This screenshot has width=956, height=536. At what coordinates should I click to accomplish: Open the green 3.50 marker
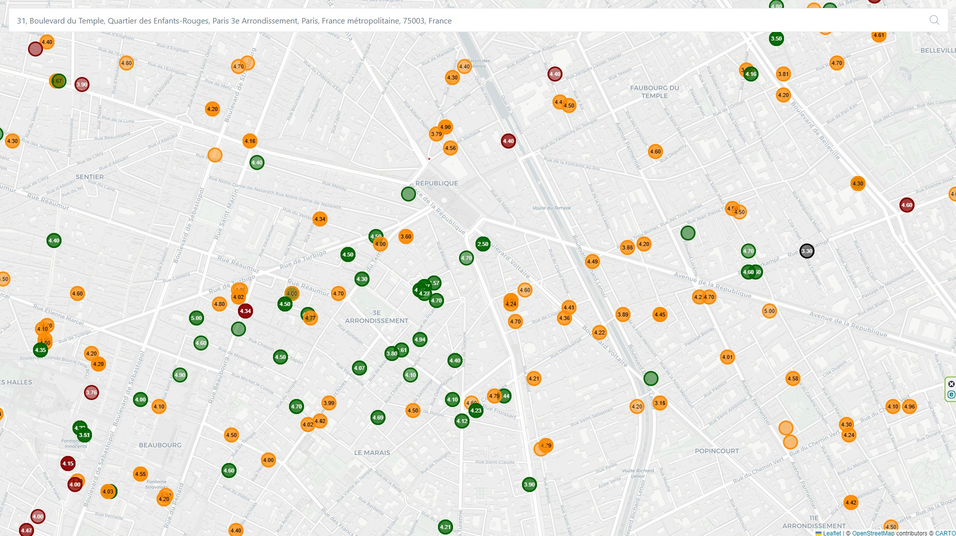click(776, 38)
